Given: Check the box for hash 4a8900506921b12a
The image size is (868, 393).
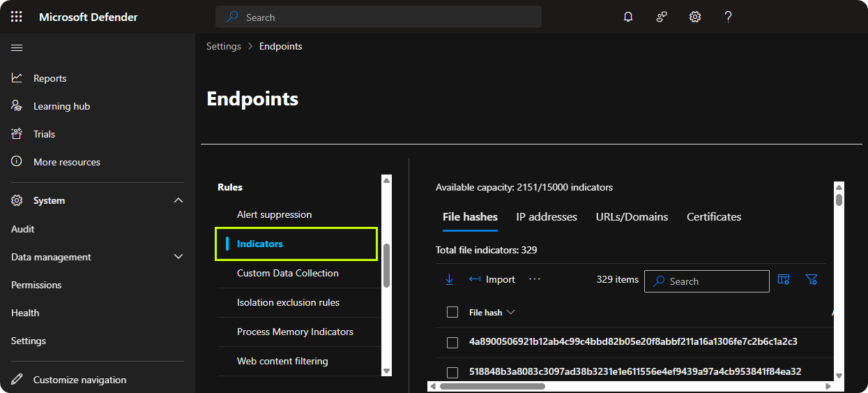Looking at the screenshot, I should click(452, 342).
